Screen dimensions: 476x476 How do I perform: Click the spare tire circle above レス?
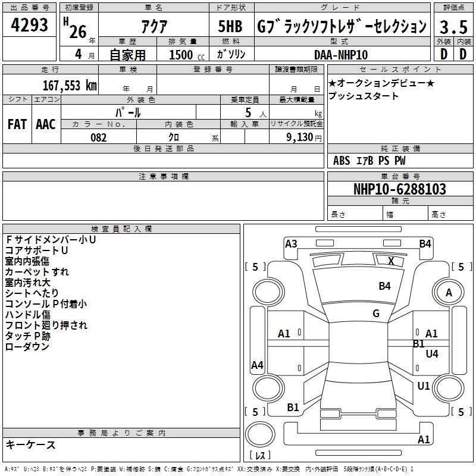(260, 434)
